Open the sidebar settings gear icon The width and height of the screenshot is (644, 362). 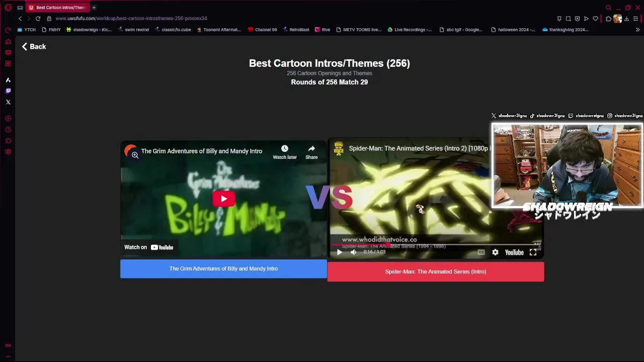coord(8,152)
